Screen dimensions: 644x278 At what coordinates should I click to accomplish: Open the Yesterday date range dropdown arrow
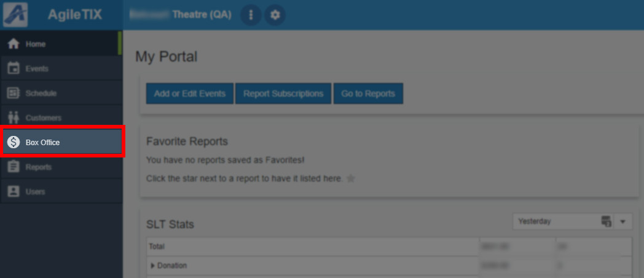coord(622,221)
